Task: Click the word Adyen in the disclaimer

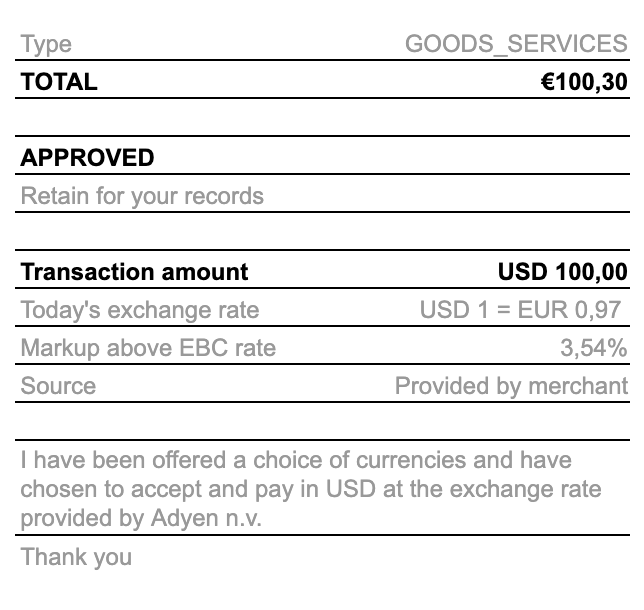Action: (184, 519)
